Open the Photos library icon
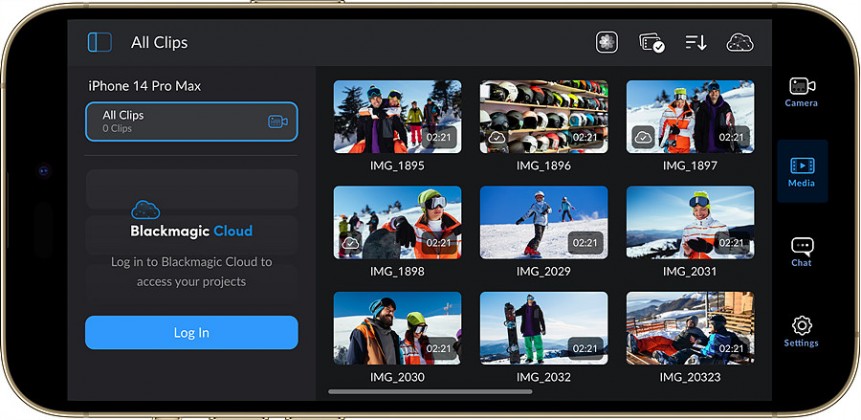This screenshot has width=861, height=420. coord(607,42)
